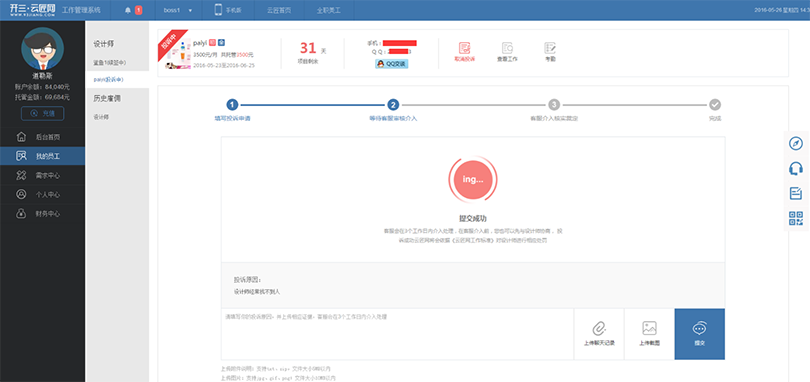This screenshot has width=810, height=382.
Task: Select the 需求中心 sidebar icon
Action: [x=21, y=175]
